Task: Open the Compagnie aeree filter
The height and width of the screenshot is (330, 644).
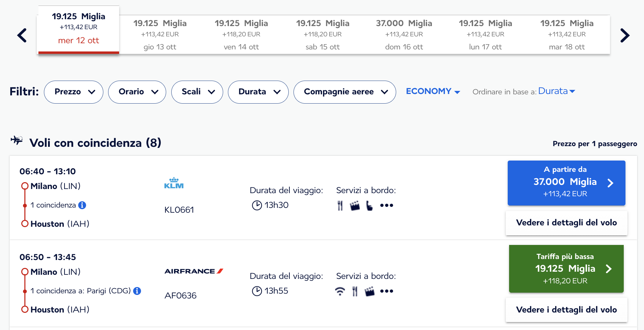Action: pyautogui.click(x=345, y=92)
